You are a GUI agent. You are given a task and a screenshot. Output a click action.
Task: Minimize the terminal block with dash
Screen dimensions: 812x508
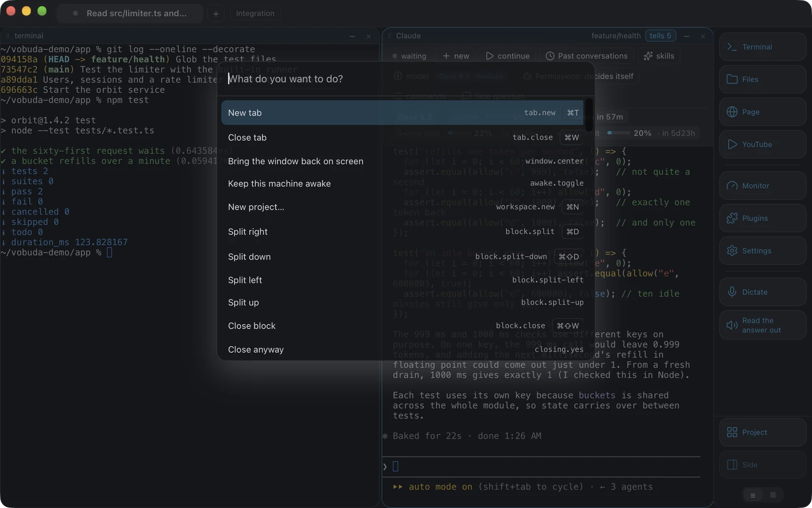tap(352, 36)
